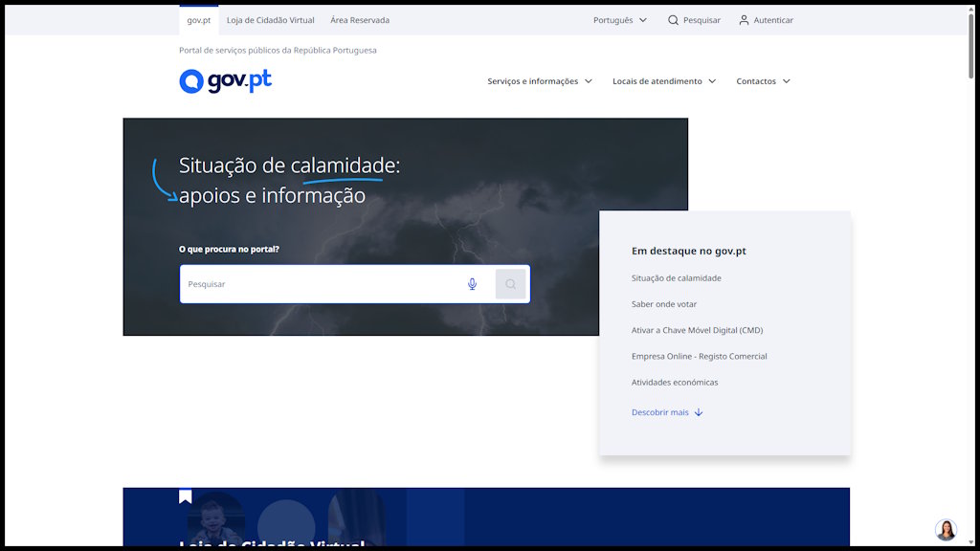Open the Português language dropdown
This screenshot has height=551, width=980.
click(x=619, y=20)
